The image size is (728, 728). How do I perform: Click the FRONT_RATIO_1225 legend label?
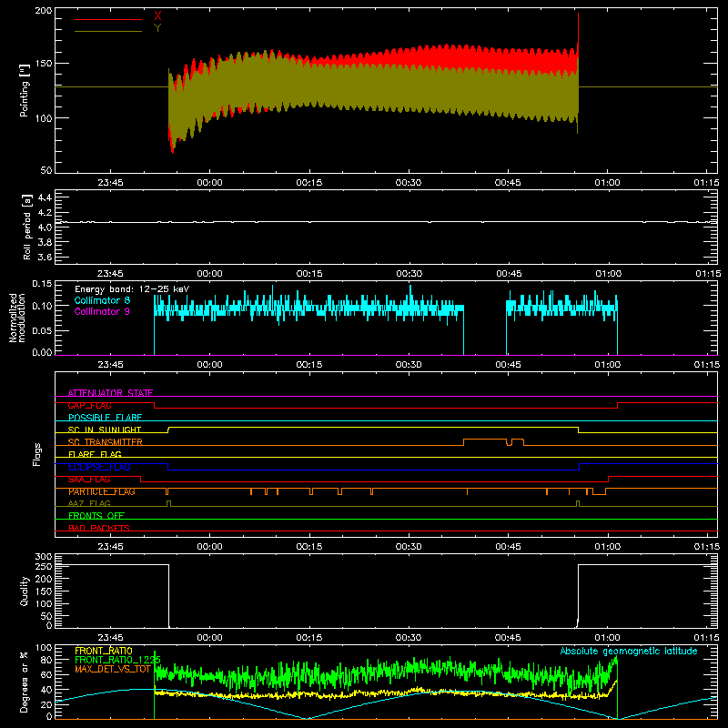tap(118, 660)
